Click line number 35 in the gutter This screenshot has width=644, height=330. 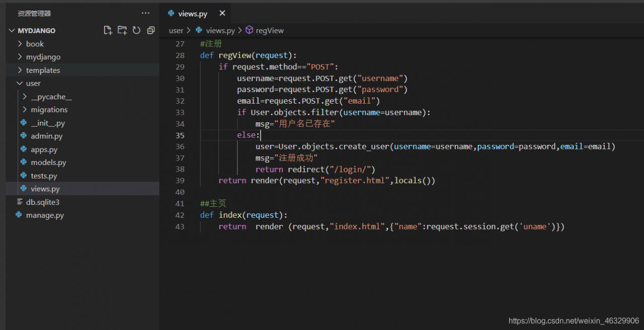click(180, 135)
